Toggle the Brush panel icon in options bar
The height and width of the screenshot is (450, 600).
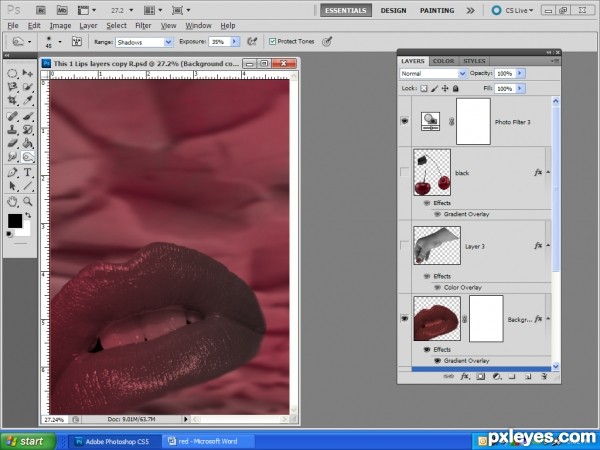[x=77, y=41]
